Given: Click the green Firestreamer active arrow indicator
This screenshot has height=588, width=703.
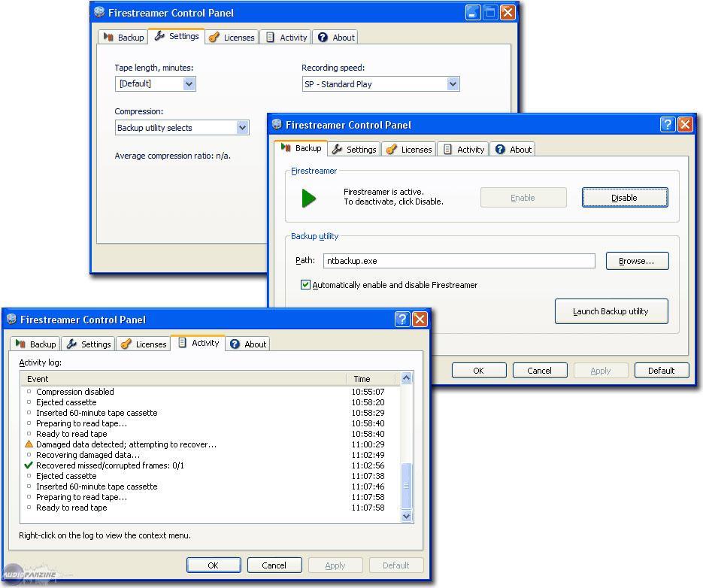Looking at the screenshot, I should click(x=310, y=197).
